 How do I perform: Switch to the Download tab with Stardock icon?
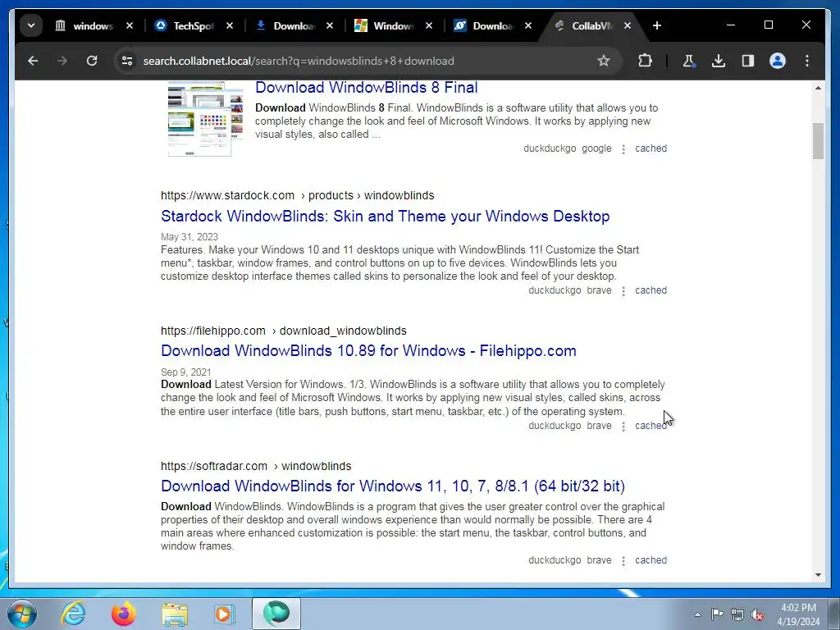click(485, 25)
